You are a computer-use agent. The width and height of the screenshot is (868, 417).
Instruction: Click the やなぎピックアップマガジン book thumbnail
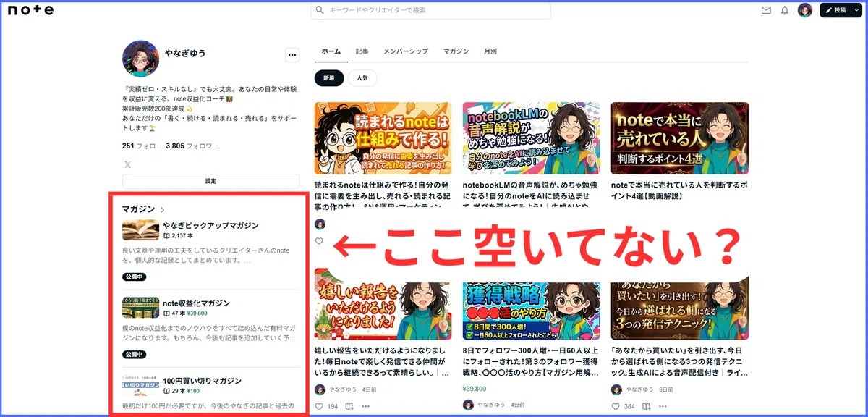(140, 230)
